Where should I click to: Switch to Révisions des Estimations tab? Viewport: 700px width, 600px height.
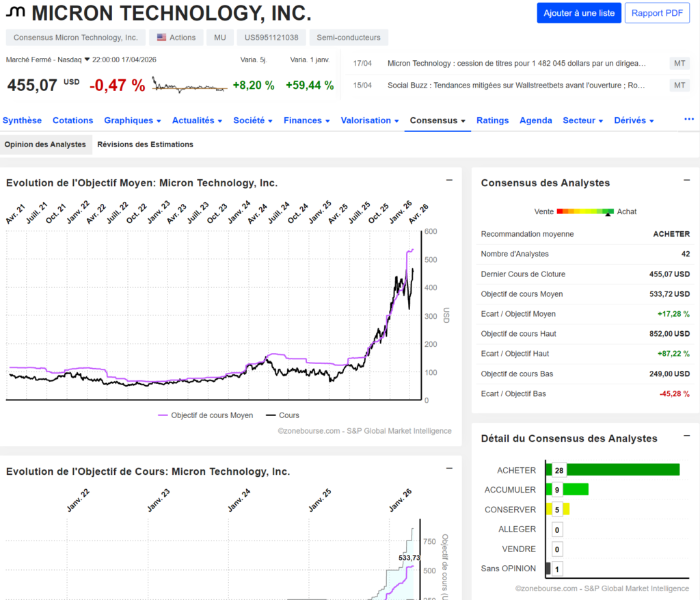pyautogui.click(x=145, y=144)
